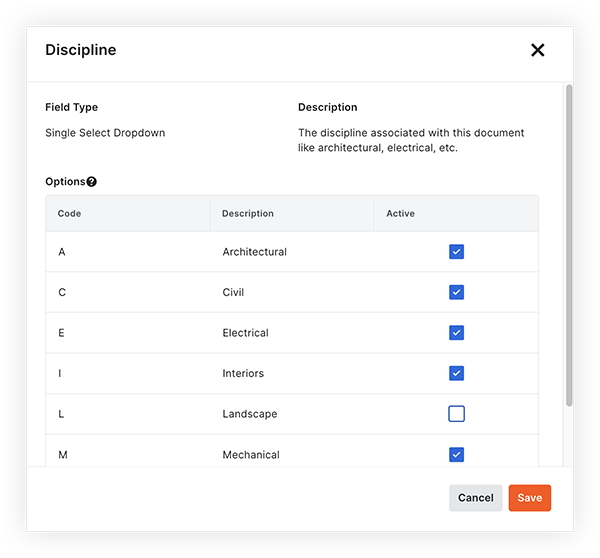The height and width of the screenshot is (558, 600).
Task: Click the help icon beside Options
Action: (x=91, y=182)
